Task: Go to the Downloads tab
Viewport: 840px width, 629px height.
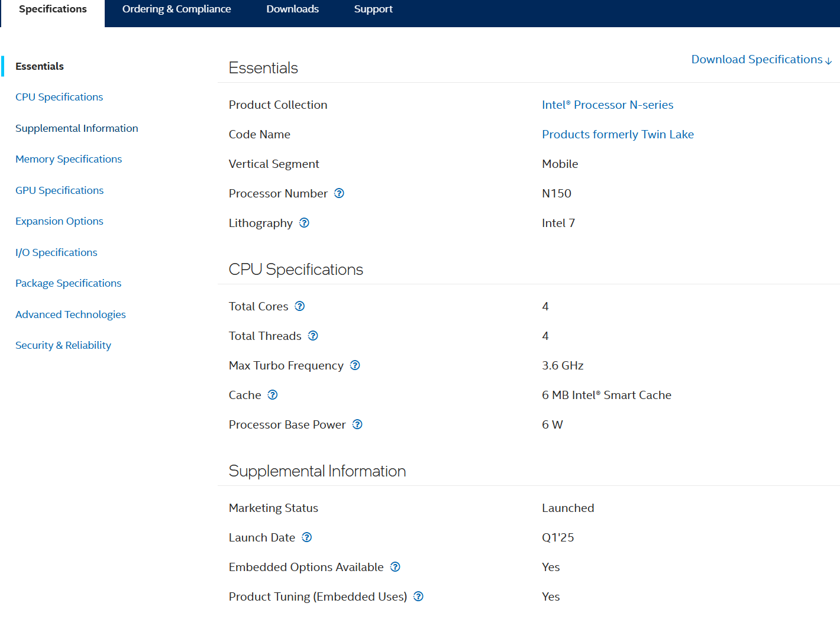Action: tap(293, 9)
